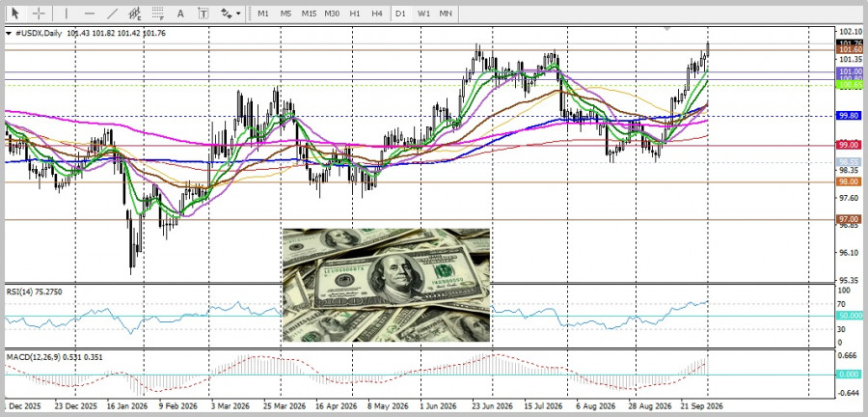Switch to W1 weekly timeframe
868x417 pixels.
point(423,14)
